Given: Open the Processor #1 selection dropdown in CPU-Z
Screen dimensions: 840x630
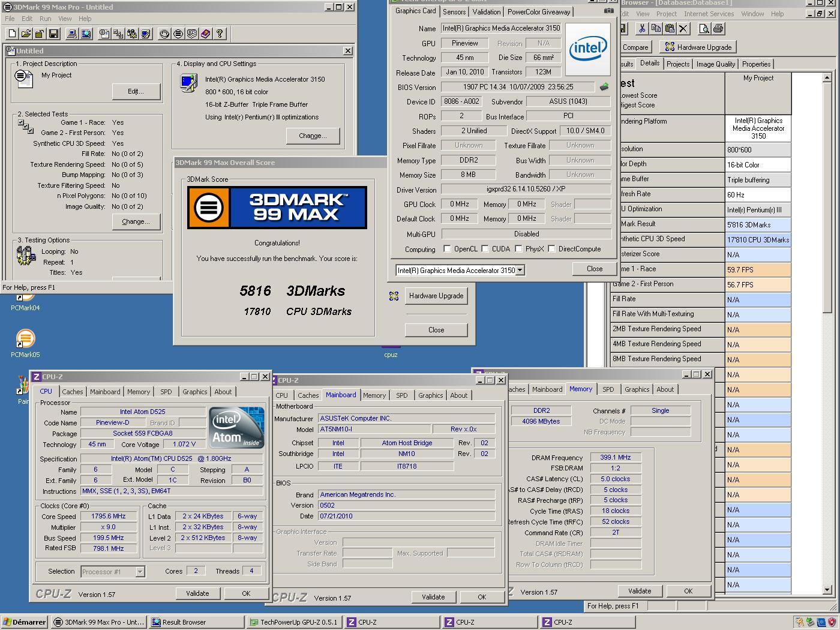Looking at the screenshot, I should click(140, 572).
